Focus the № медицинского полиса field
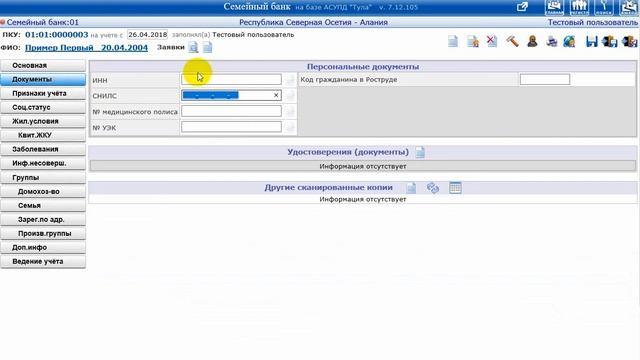The height and width of the screenshot is (360, 640). [231, 111]
